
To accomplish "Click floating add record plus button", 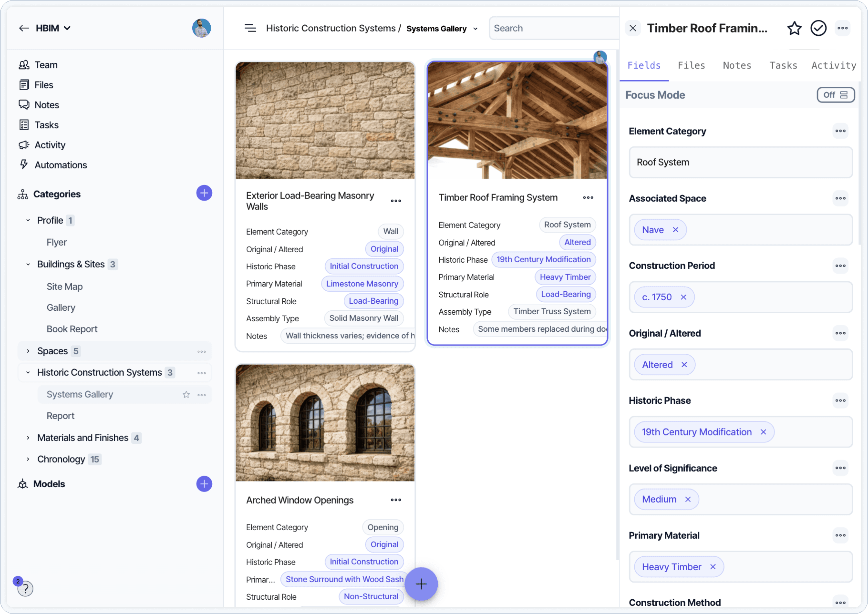I will click(421, 584).
